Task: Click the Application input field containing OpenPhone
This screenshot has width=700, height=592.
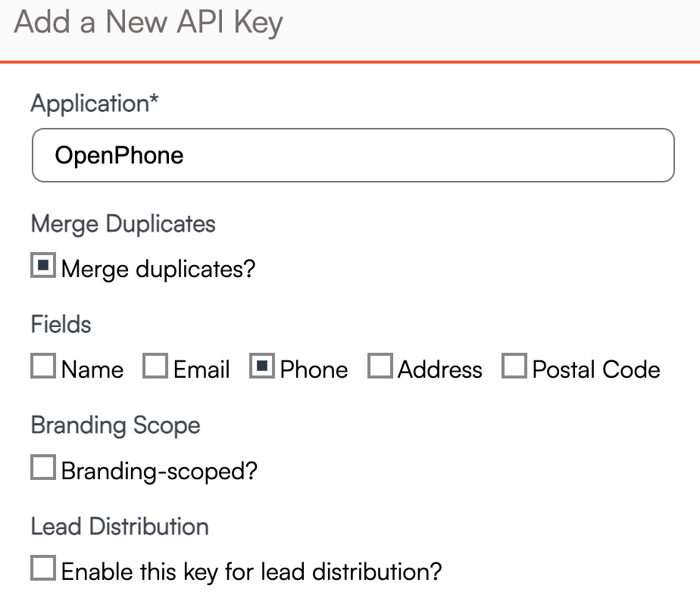Action: pos(352,155)
